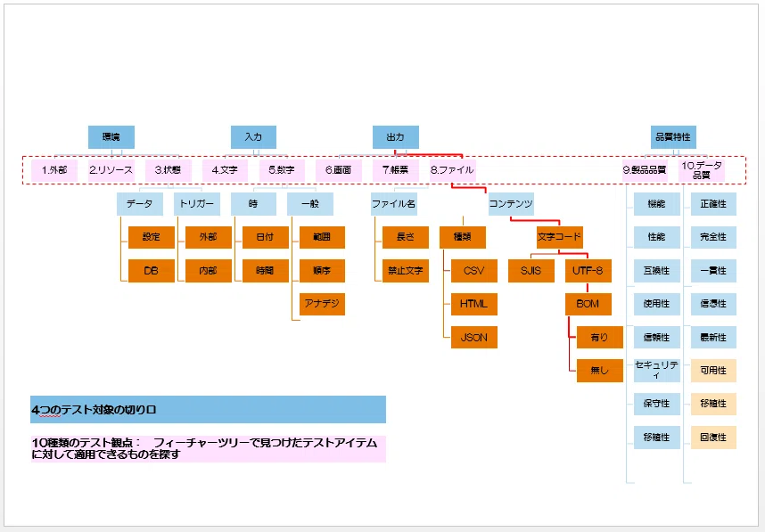Select the 信頼性 box

pyautogui.click(x=657, y=338)
